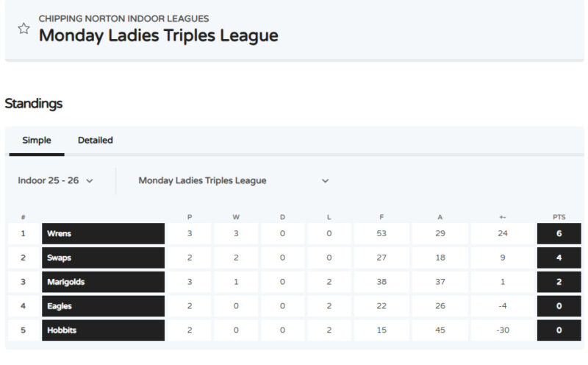
Task: Click the Standings section heading
Action: pos(34,104)
